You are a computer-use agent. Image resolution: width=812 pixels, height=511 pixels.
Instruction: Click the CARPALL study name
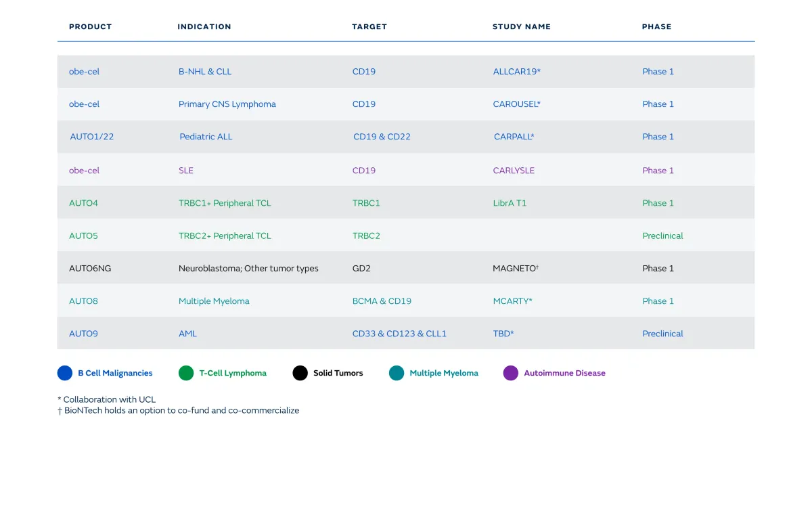tap(514, 137)
